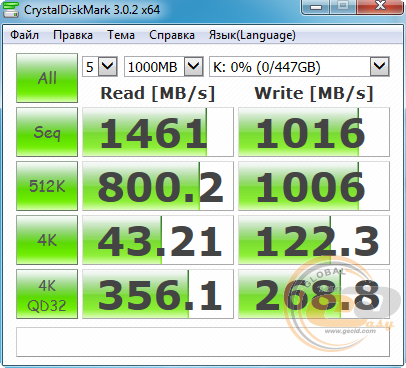Start the 4K benchmark test

47,240
